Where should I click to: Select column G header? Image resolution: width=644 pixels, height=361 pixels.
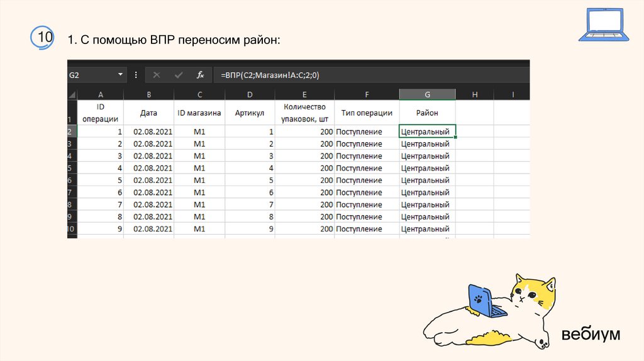[427, 94]
